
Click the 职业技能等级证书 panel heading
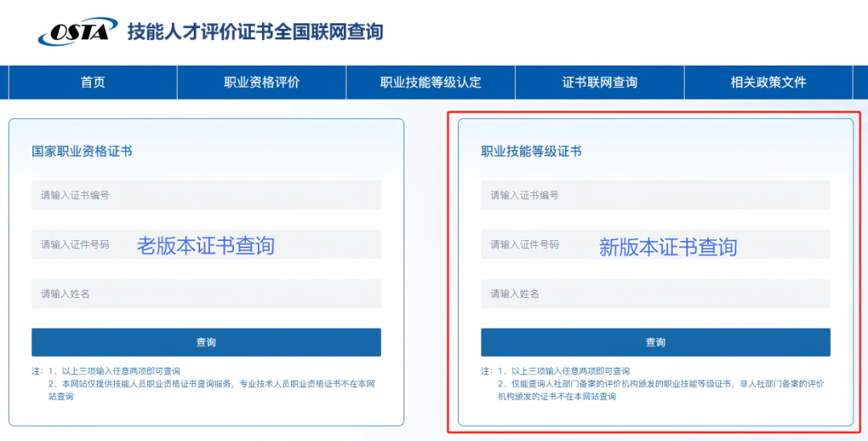(531, 151)
